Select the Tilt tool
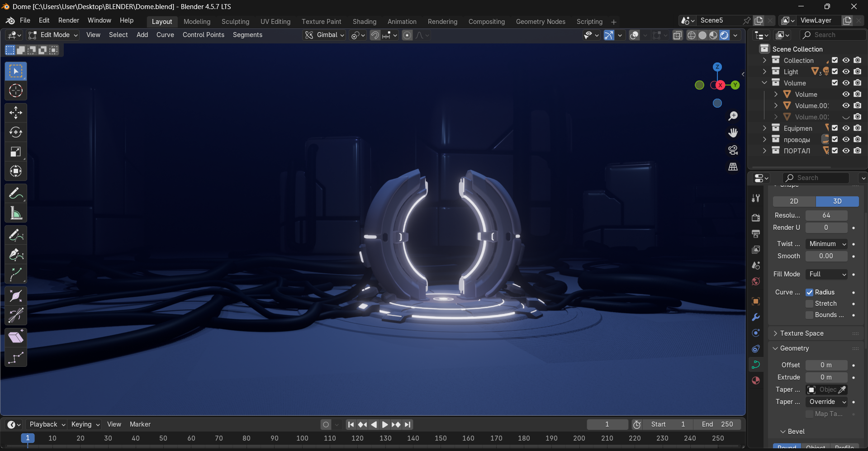Viewport: 868px width, 451px height. (16, 316)
